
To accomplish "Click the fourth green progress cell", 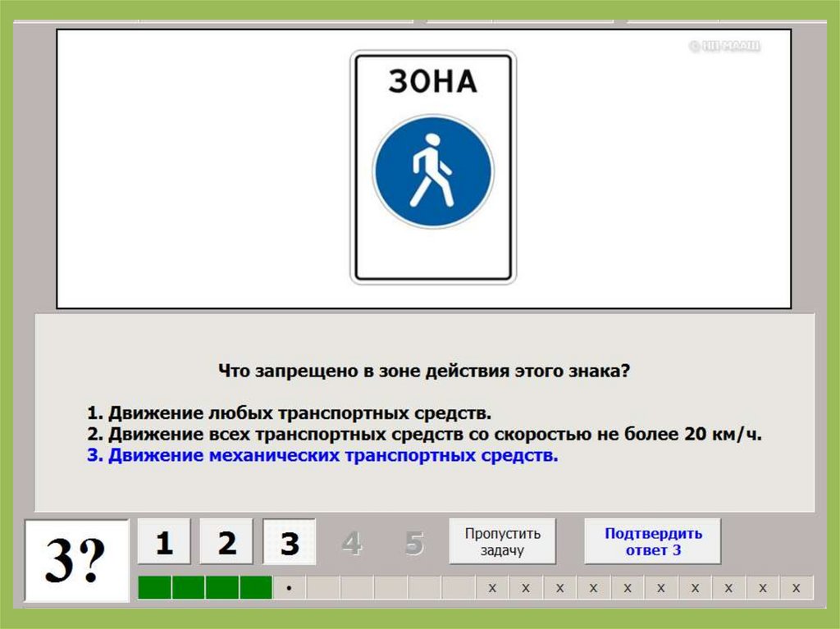I will (x=255, y=588).
